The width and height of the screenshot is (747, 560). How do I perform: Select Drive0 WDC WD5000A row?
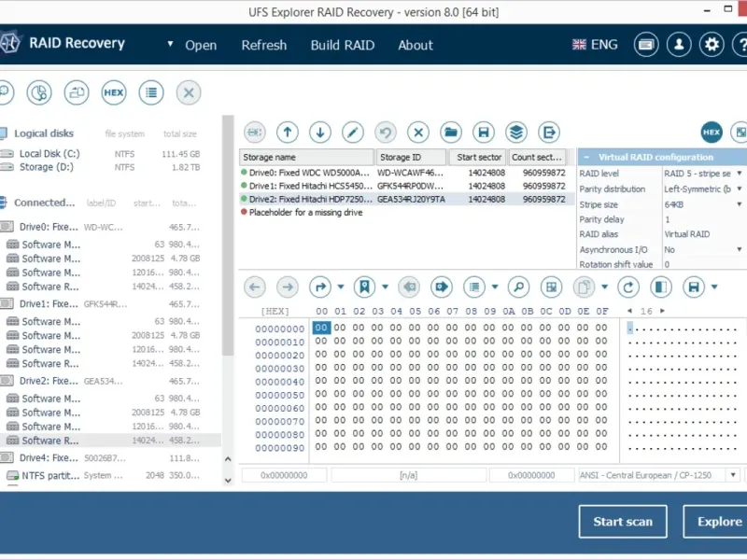[406, 173]
